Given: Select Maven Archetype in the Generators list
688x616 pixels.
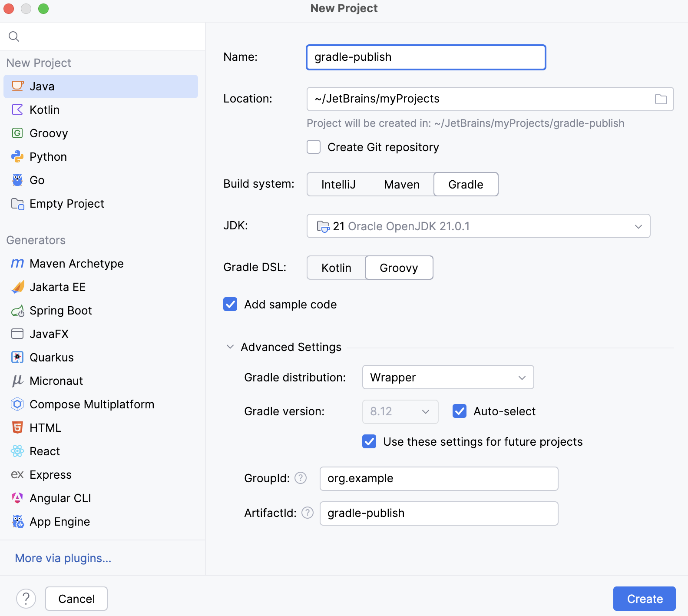Looking at the screenshot, I should tap(76, 263).
